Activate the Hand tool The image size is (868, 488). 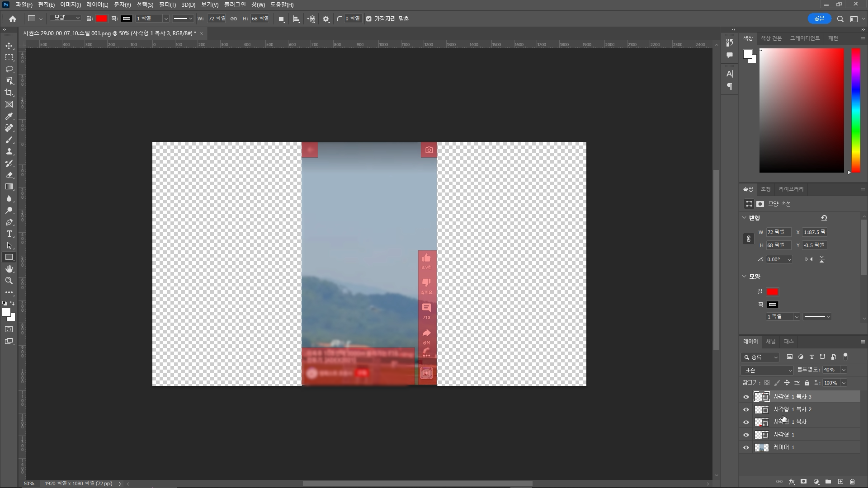tap(9, 269)
